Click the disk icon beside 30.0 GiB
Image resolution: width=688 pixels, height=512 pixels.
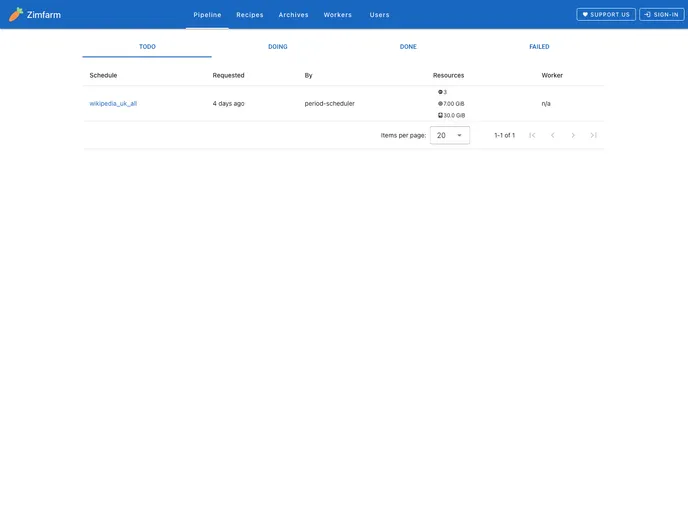tap(440, 115)
